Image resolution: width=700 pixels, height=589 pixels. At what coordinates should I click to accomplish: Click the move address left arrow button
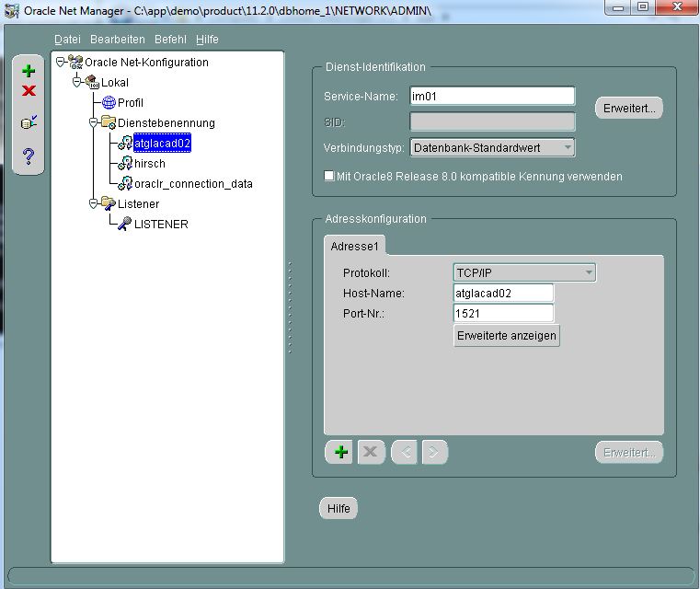(405, 452)
